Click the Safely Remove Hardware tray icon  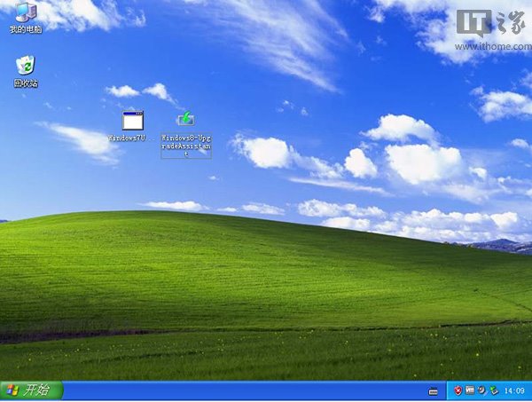[493, 390]
